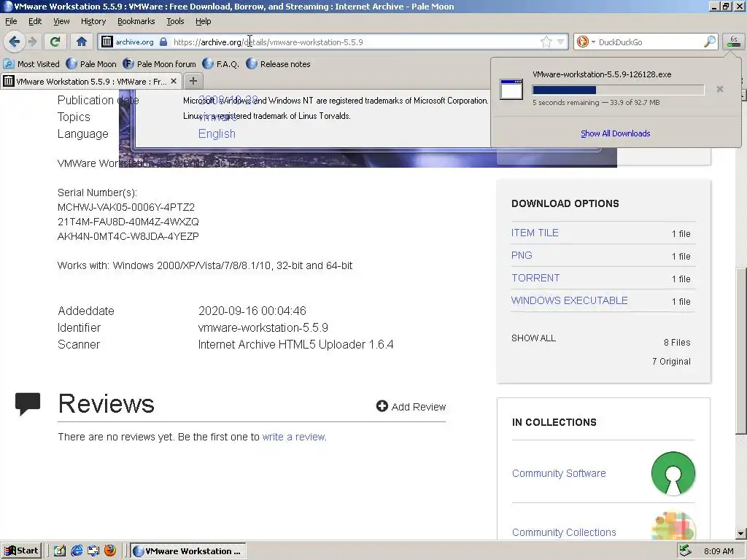Open Show All Downloads
747x560 pixels.
coord(615,133)
